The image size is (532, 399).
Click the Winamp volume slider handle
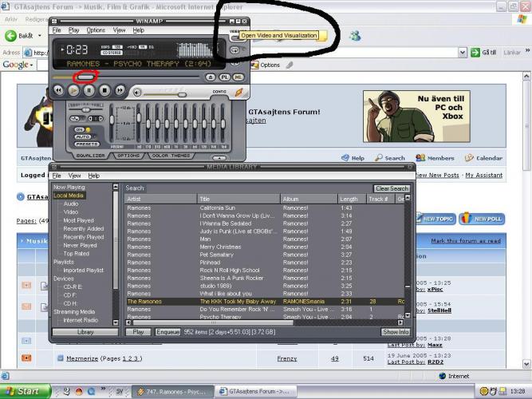coord(182,93)
